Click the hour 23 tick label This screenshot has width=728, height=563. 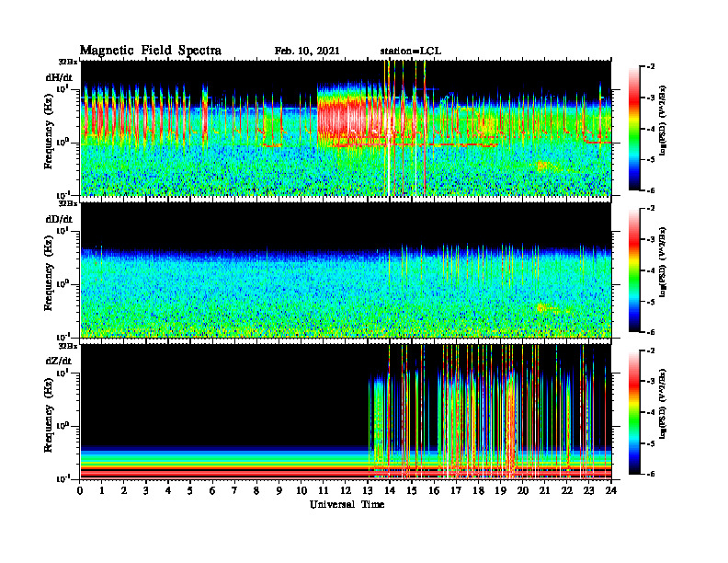[588, 490]
